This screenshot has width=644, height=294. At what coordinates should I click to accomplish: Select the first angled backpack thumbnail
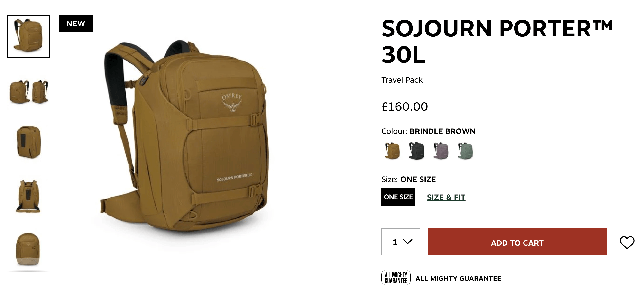(28, 36)
